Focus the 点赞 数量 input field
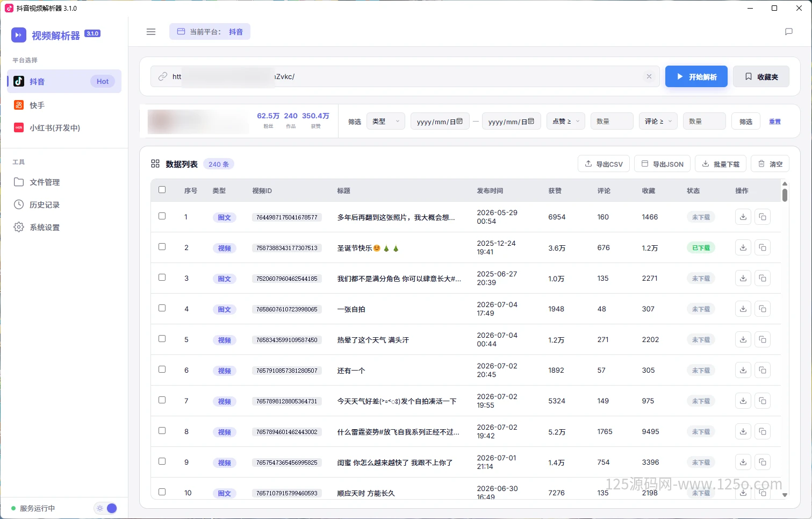The width and height of the screenshot is (812, 519). click(612, 122)
